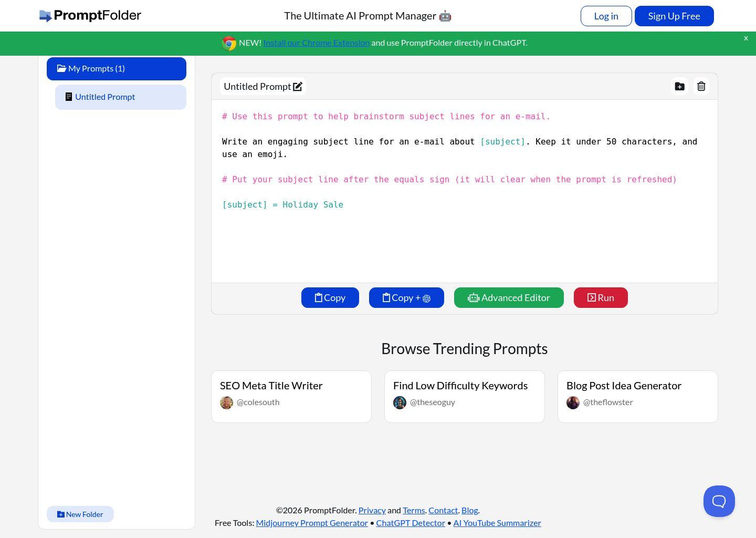Delete the prompt using the trash icon
The height and width of the screenshot is (538, 756).
click(701, 86)
